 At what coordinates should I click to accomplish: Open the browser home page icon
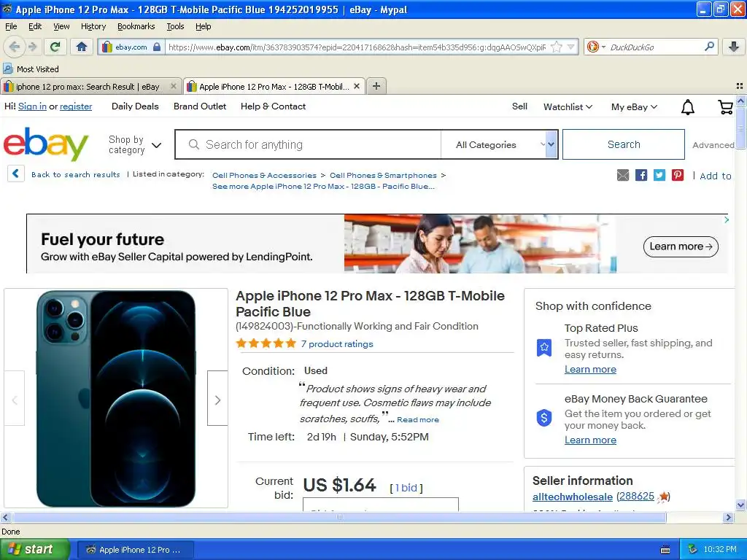(82, 47)
